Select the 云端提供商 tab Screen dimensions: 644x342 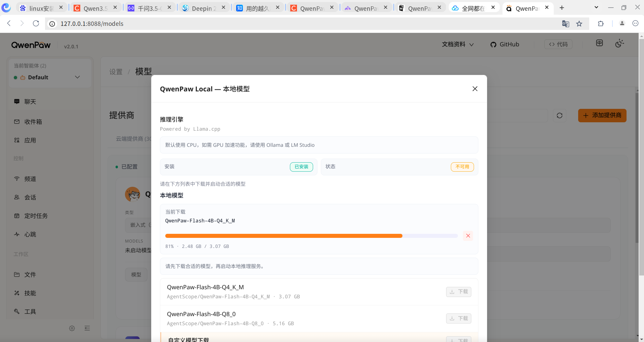134,139
